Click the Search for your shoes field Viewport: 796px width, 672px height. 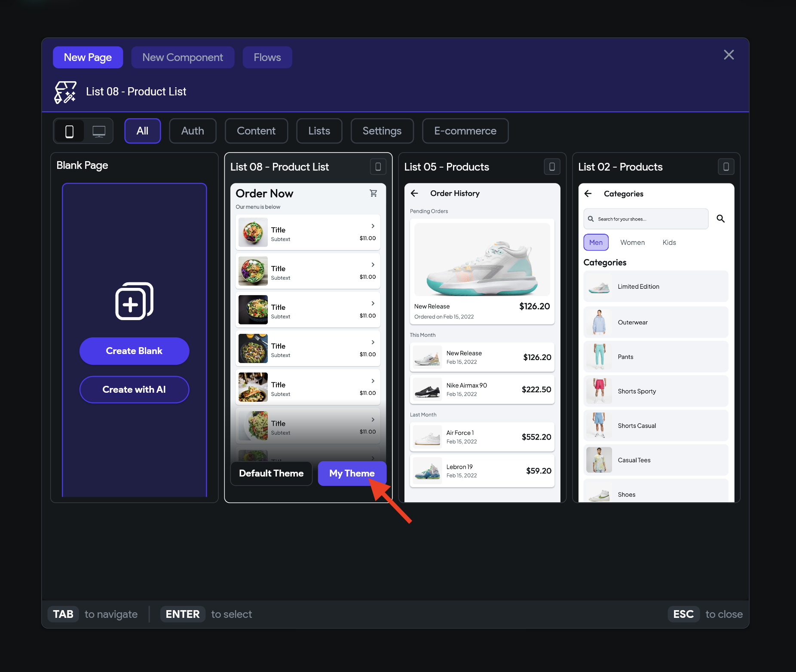(646, 219)
